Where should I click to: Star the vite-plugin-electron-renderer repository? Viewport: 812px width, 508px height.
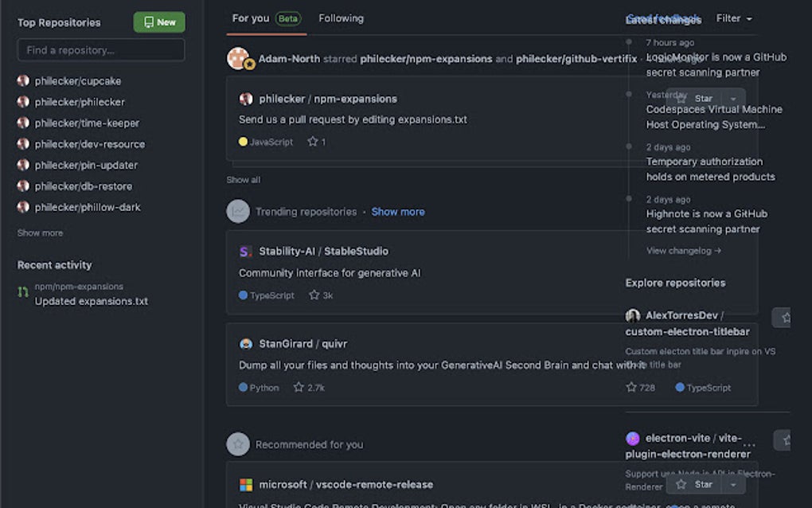[781, 438]
